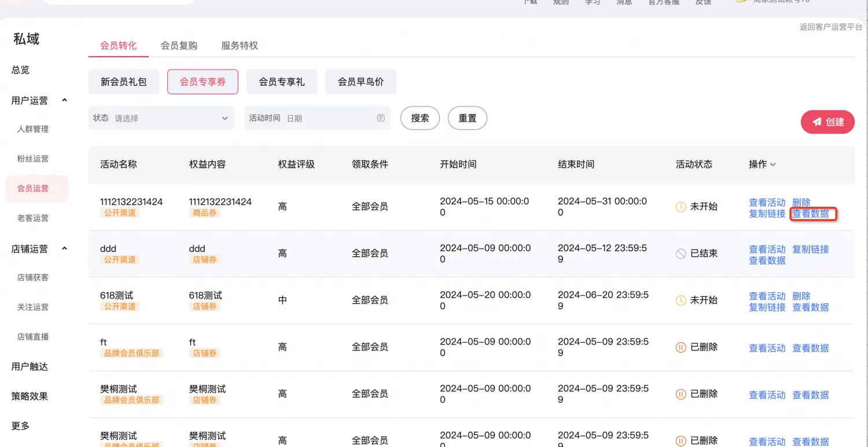This screenshot has height=447, width=868.
Task: Click the 重置 button
Action: [x=468, y=118]
